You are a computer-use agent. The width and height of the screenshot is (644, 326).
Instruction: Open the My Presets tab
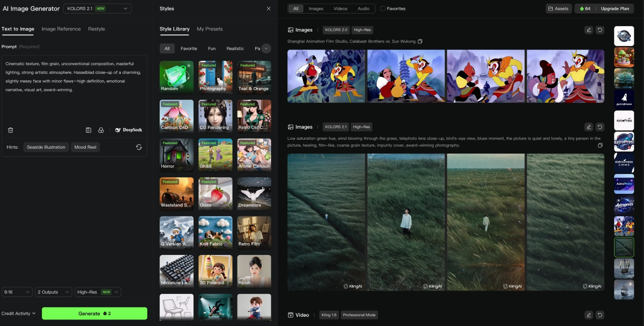click(210, 29)
